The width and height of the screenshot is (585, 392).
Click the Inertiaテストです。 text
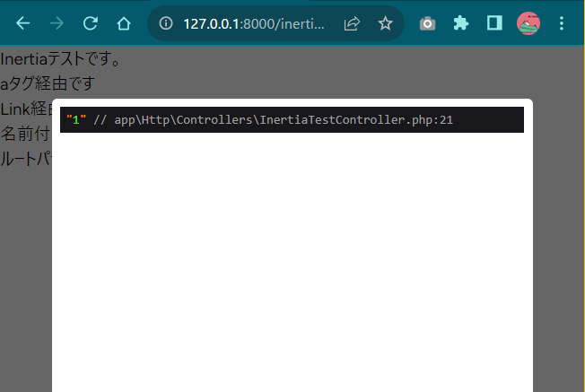pos(60,58)
